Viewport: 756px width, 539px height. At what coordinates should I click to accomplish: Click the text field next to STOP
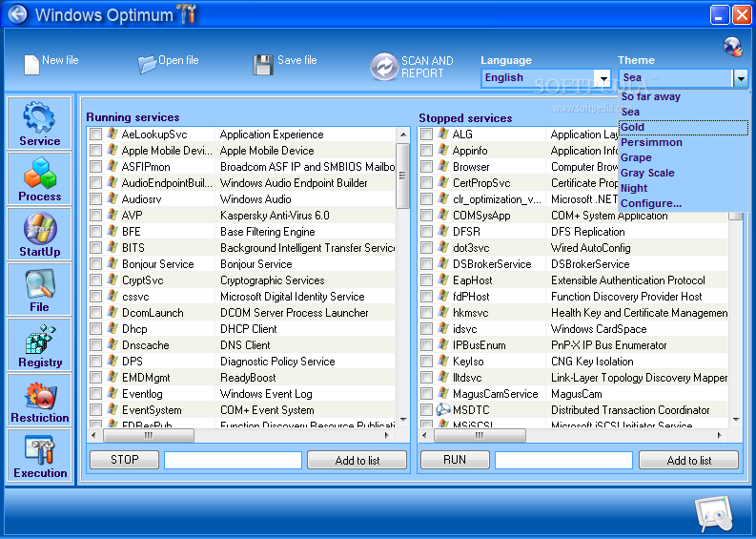233,461
